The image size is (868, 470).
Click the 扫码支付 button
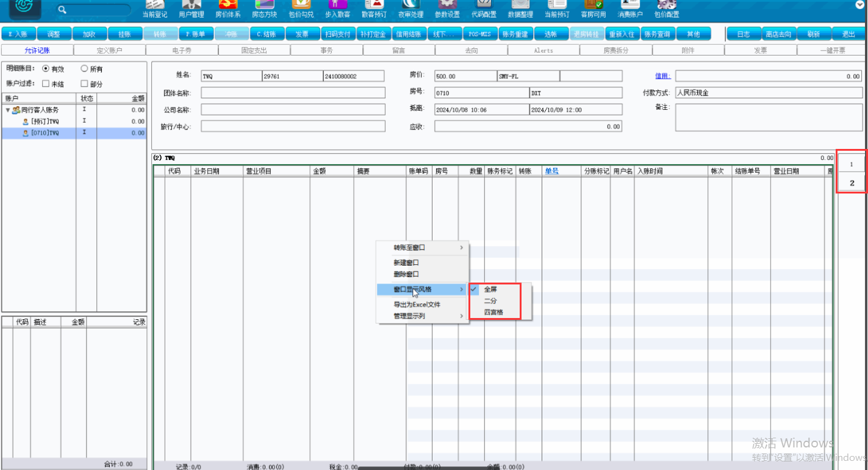(337, 34)
